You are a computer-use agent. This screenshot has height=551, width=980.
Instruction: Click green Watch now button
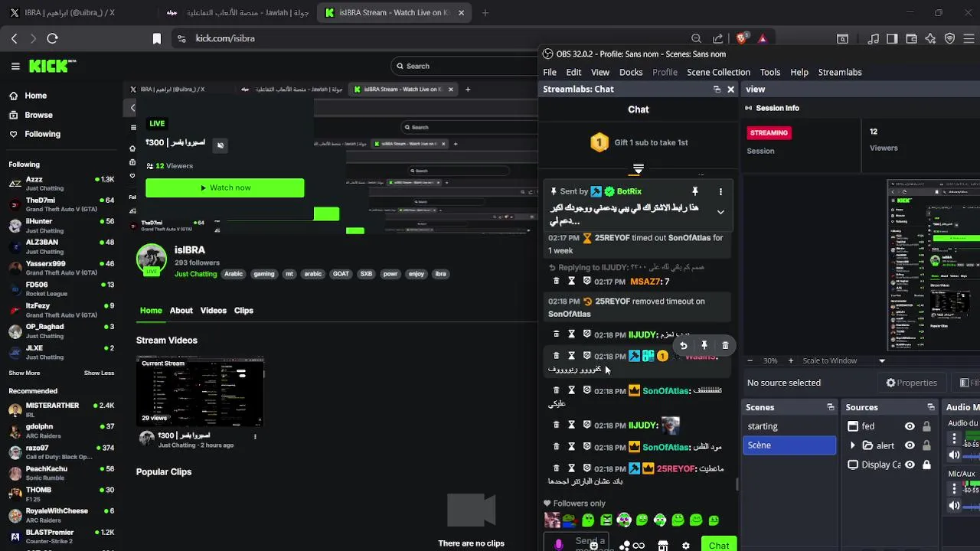pos(225,187)
